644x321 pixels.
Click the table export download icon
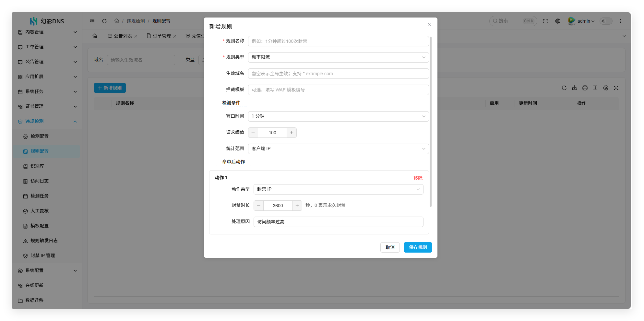click(x=575, y=88)
